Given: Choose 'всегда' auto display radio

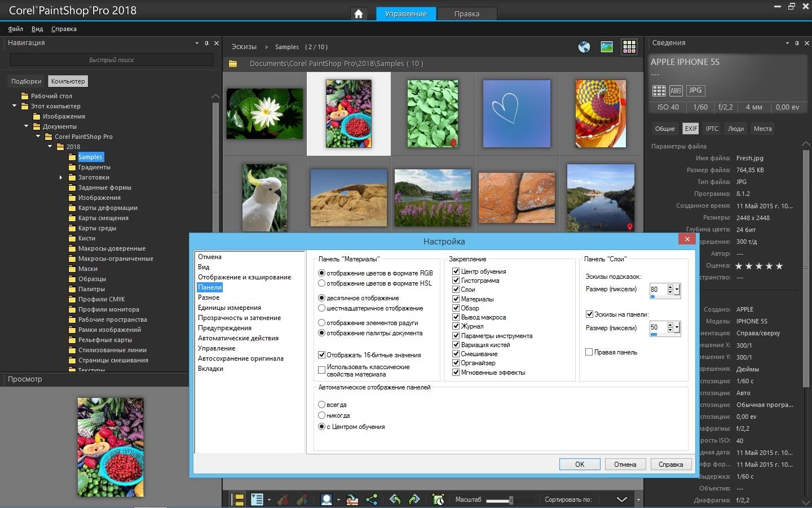Looking at the screenshot, I should 322,405.
